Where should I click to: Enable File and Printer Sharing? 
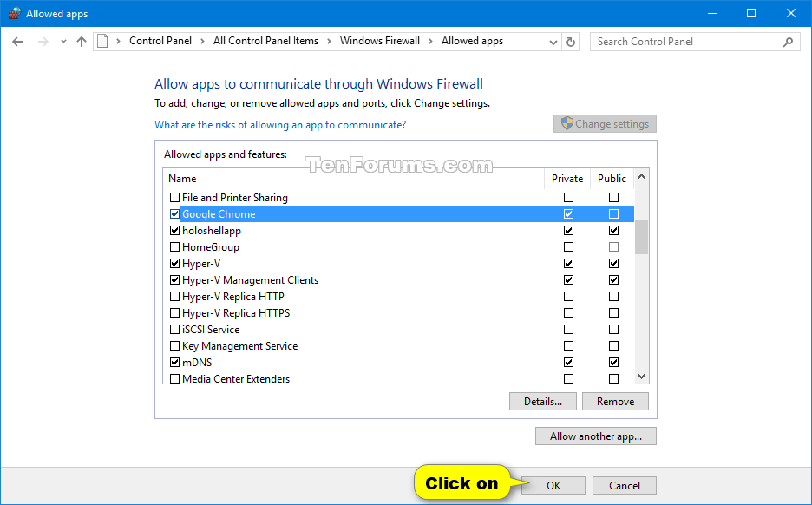point(174,197)
